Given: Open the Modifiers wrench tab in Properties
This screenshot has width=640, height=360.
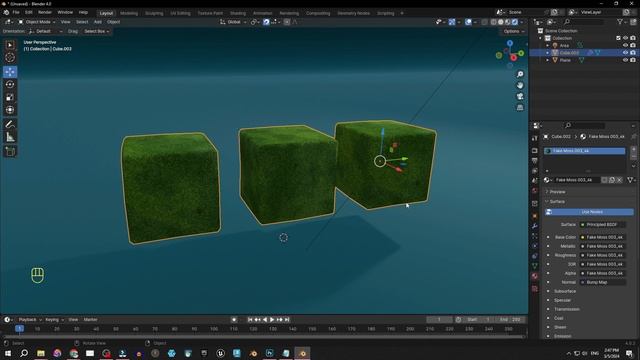Looking at the screenshot, I should 535,226.
